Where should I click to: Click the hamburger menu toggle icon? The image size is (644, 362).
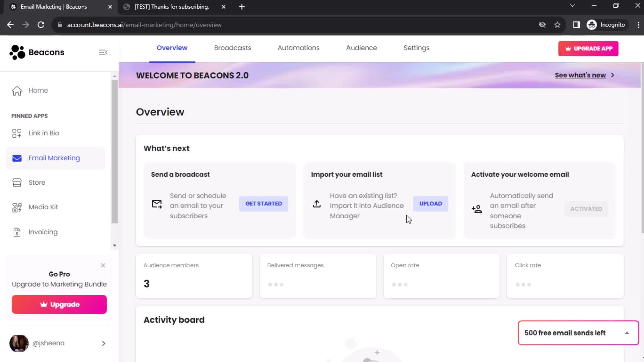104,52
